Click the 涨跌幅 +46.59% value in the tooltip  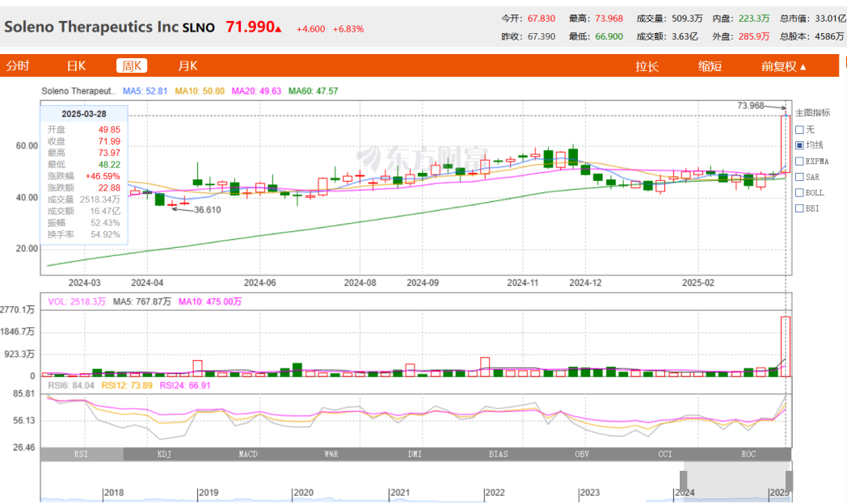click(103, 176)
